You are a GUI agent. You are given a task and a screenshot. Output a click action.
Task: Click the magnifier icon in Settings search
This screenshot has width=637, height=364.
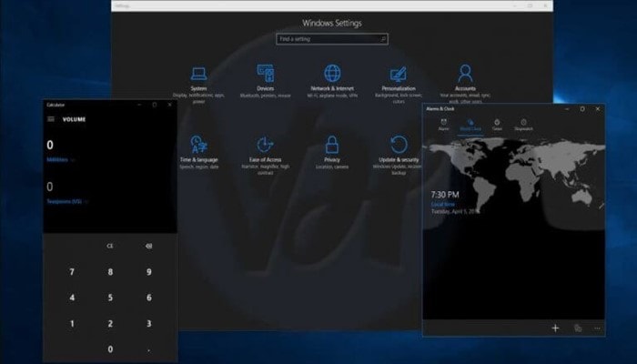pos(383,39)
